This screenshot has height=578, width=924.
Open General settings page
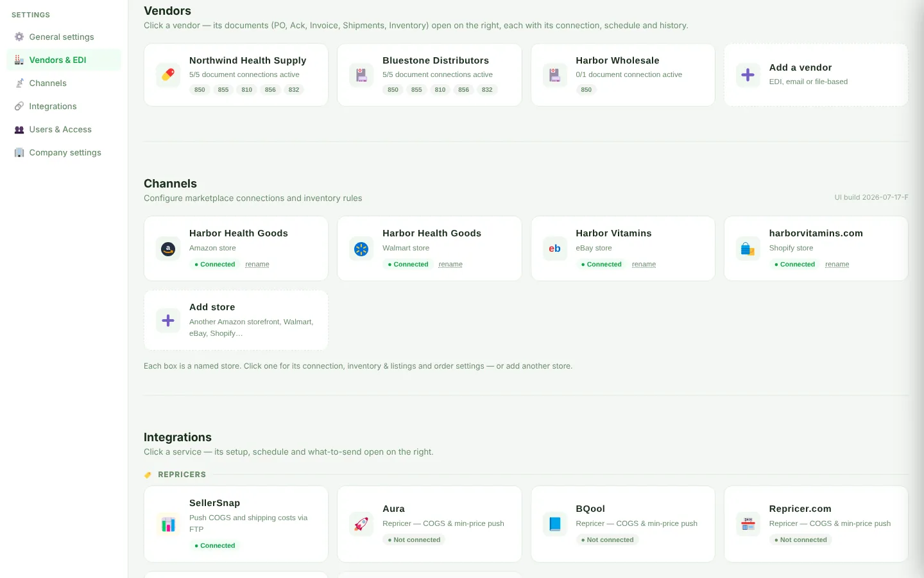tap(64, 37)
